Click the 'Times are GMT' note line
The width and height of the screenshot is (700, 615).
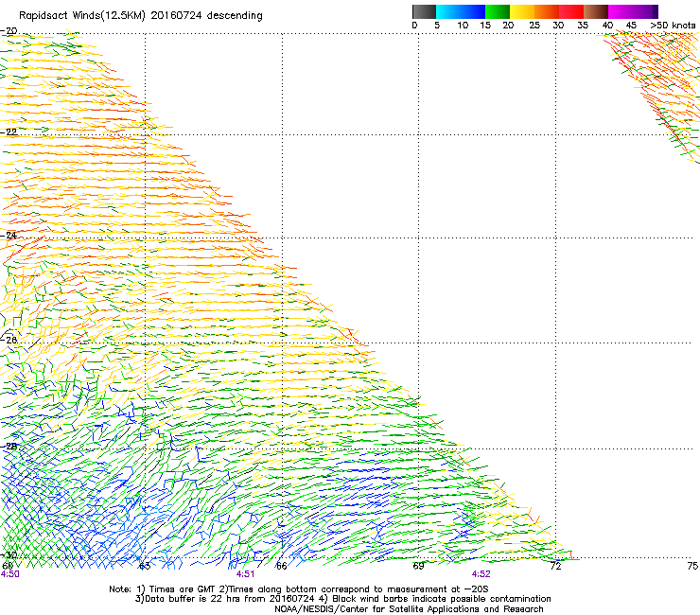pos(299,589)
